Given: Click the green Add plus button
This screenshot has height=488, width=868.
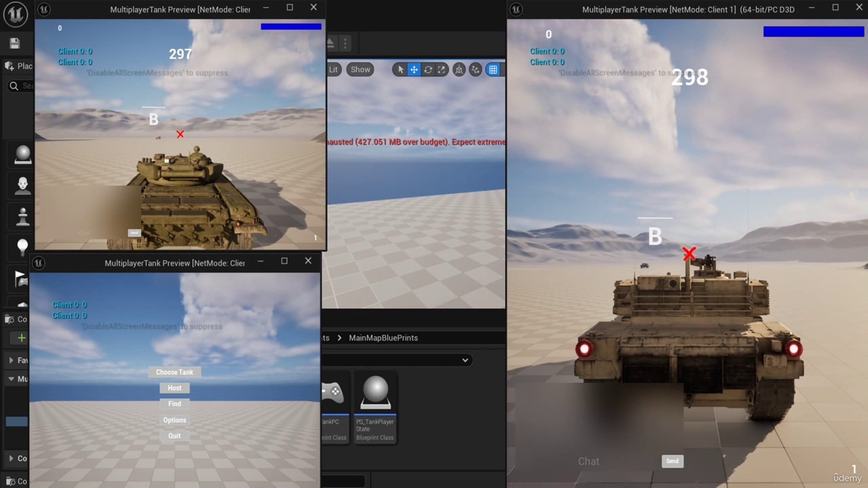Looking at the screenshot, I should coord(22,338).
